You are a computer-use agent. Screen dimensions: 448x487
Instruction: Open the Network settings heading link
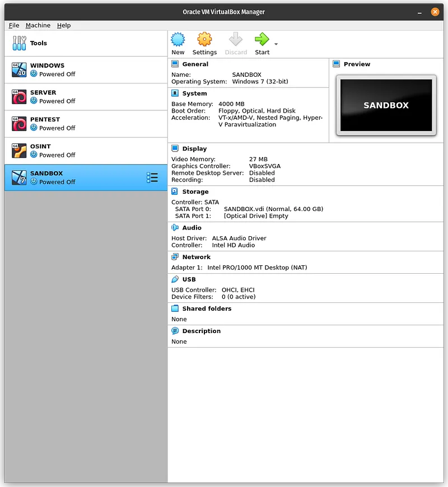(197, 257)
